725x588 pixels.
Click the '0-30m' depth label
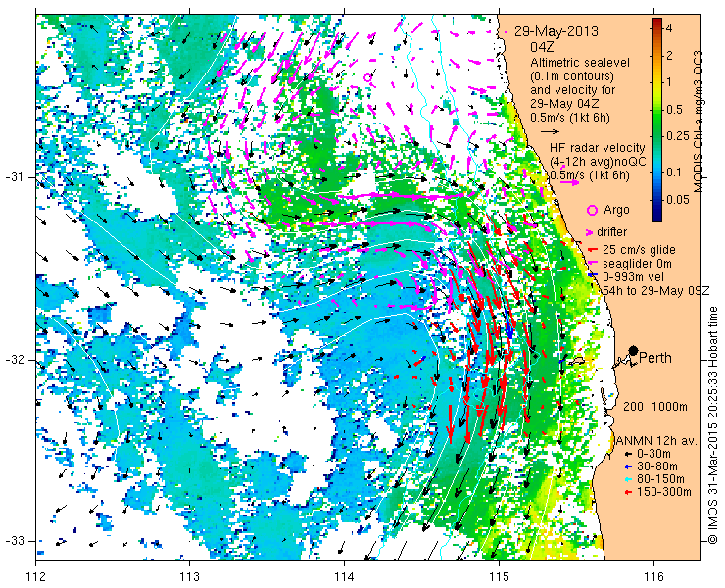pyautogui.click(x=653, y=455)
